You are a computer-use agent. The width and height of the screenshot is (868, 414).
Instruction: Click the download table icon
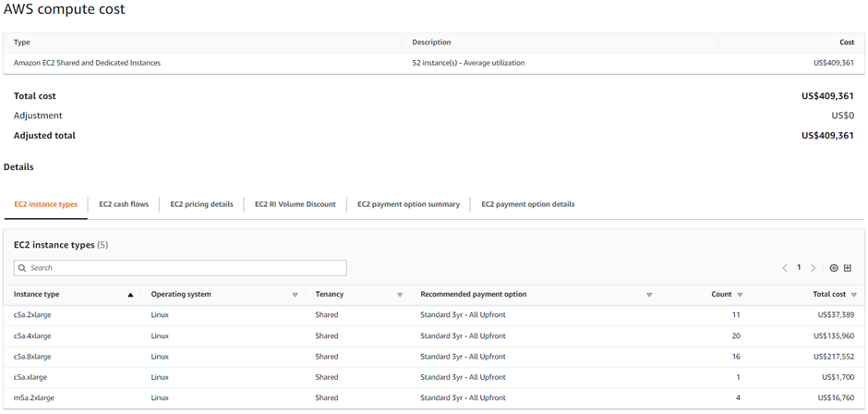(848, 268)
